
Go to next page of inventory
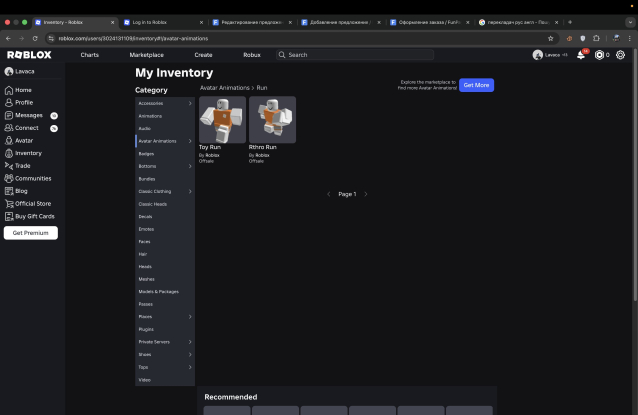[366, 194]
